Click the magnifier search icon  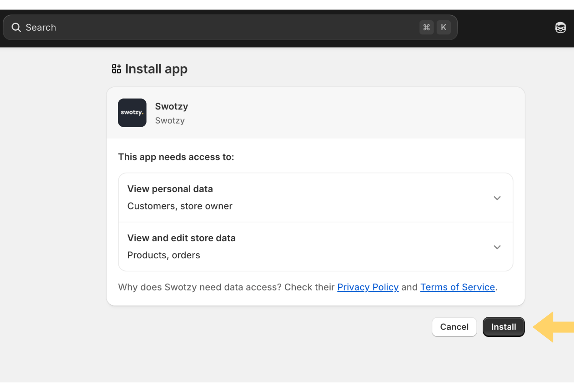click(16, 28)
